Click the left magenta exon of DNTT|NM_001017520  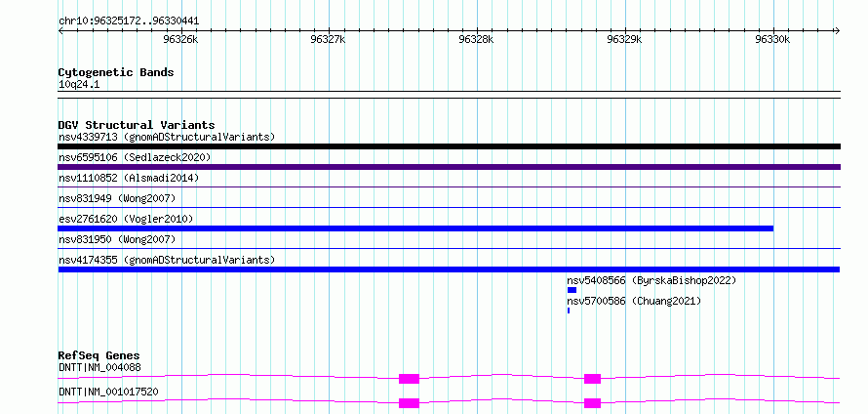click(409, 403)
